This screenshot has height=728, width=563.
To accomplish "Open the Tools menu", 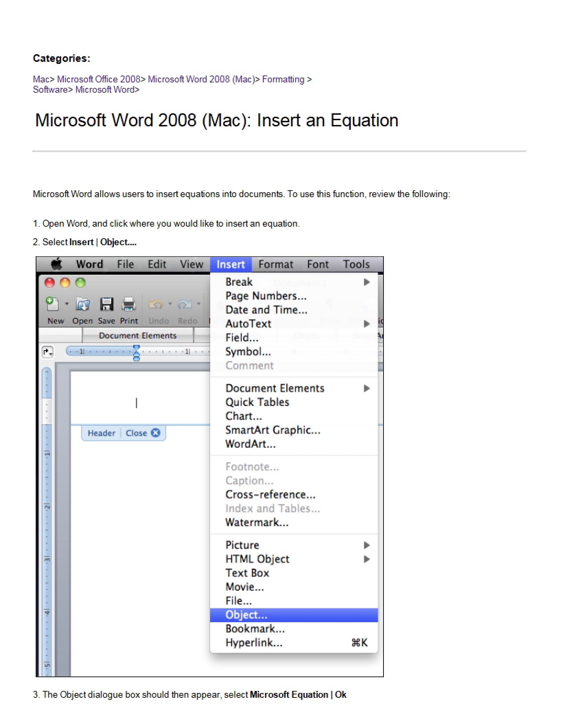I will [356, 264].
